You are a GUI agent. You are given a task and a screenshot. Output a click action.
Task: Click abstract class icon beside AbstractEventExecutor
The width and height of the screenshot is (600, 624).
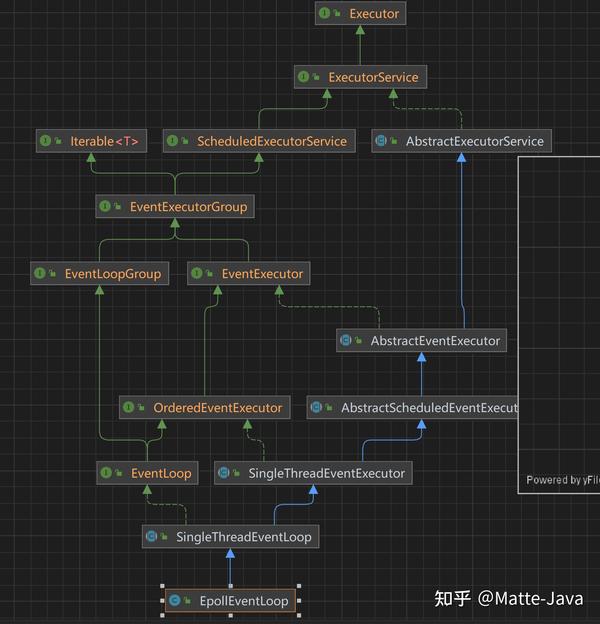click(x=346, y=340)
